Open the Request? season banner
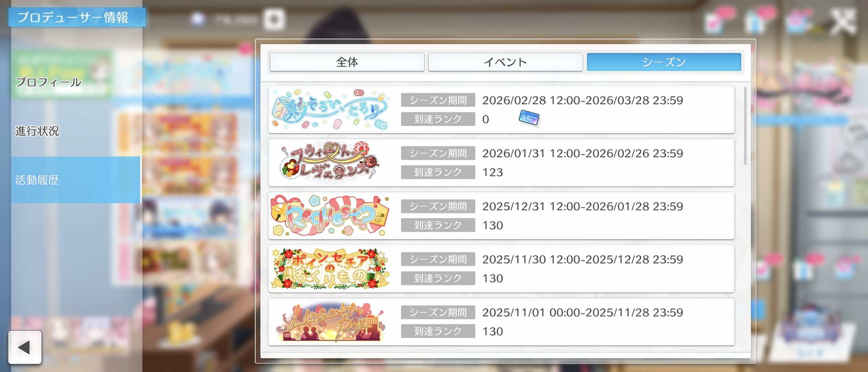The width and height of the screenshot is (868, 372). [x=330, y=216]
